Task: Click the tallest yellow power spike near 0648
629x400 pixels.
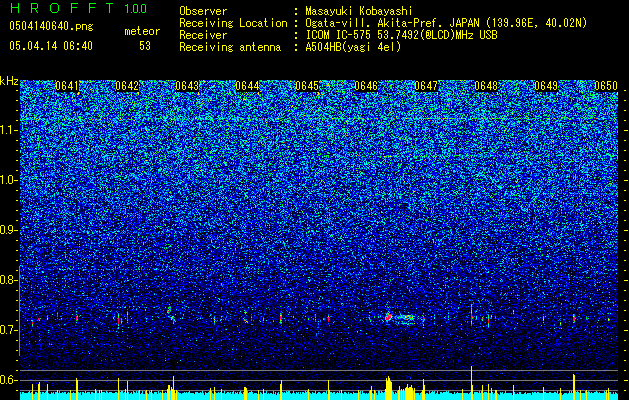Action: (472, 382)
